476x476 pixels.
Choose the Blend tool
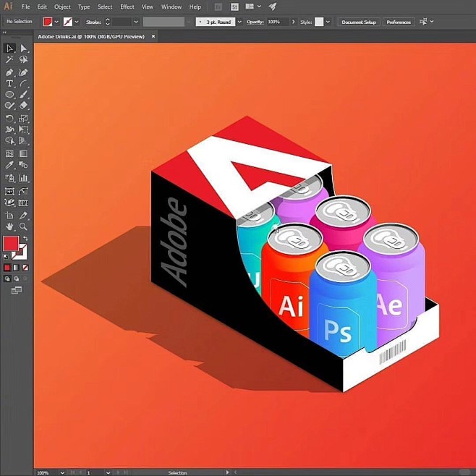[x=23, y=165]
